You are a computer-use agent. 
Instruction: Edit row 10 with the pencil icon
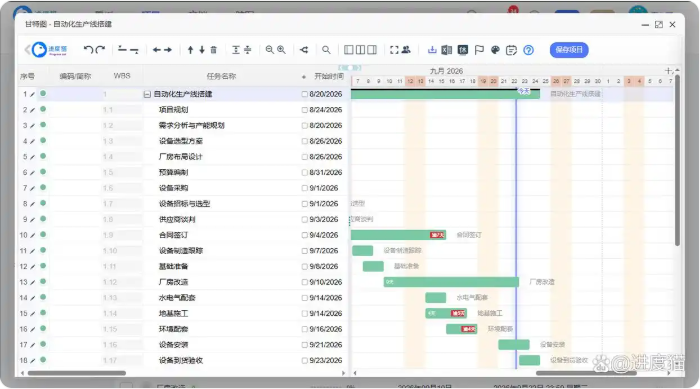coord(32,235)
